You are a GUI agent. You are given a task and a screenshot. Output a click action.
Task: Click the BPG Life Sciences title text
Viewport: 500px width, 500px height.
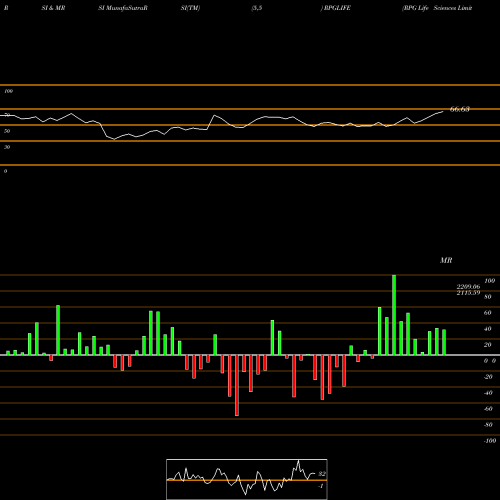pyautogui.click(x=438, y=8)
